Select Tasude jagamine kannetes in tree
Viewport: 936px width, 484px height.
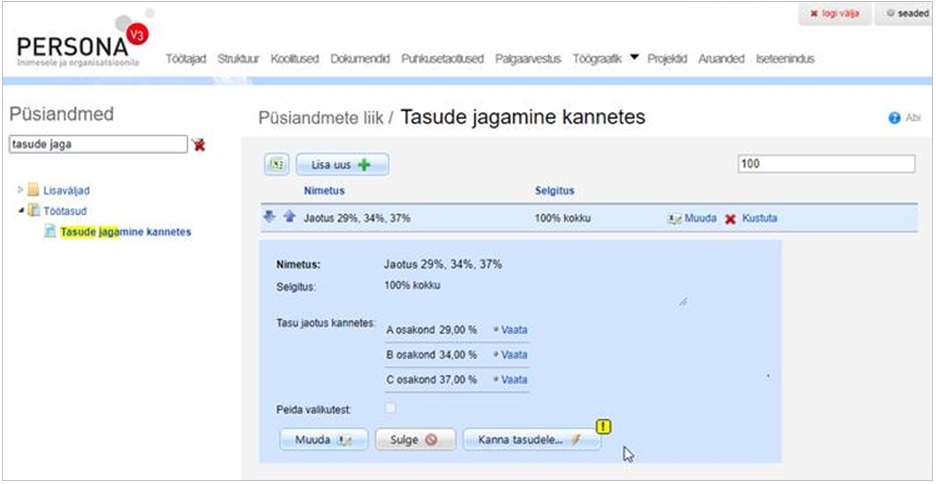pyautogui.click(x=125, y=232)
